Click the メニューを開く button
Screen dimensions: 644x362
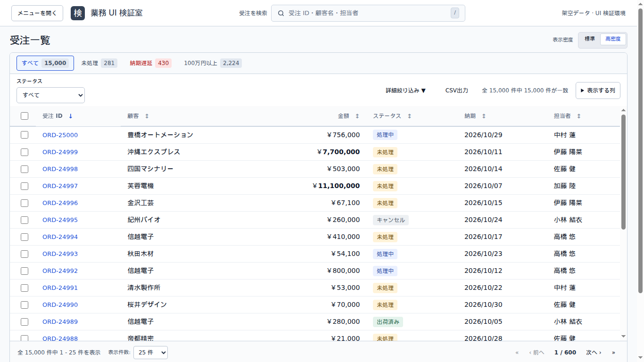pyautogui.click(x=37, y=13)
